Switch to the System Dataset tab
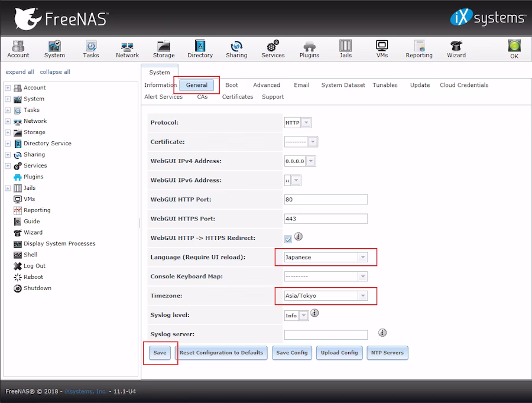This screenshot has height=403, width=532. pyautogui.click(x=343, y=85)
